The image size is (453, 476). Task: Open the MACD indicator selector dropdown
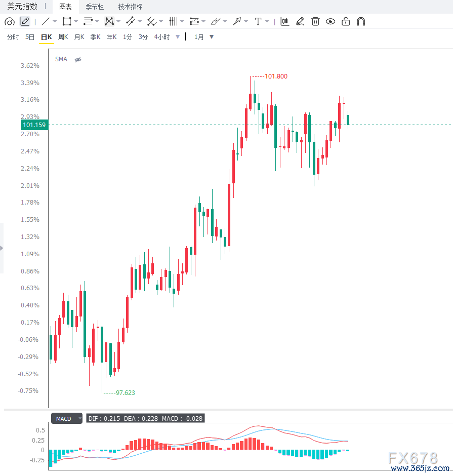(67, 419)
